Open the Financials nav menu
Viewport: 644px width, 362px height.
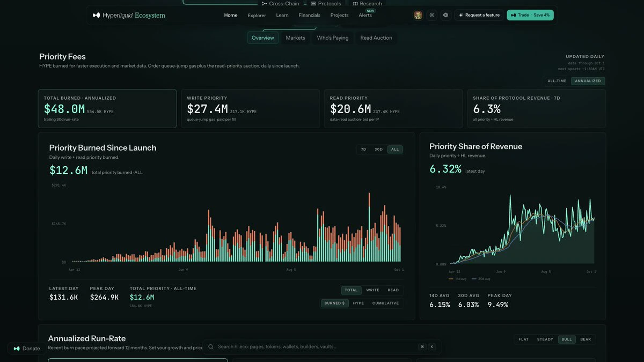click(x=309, y=15)
